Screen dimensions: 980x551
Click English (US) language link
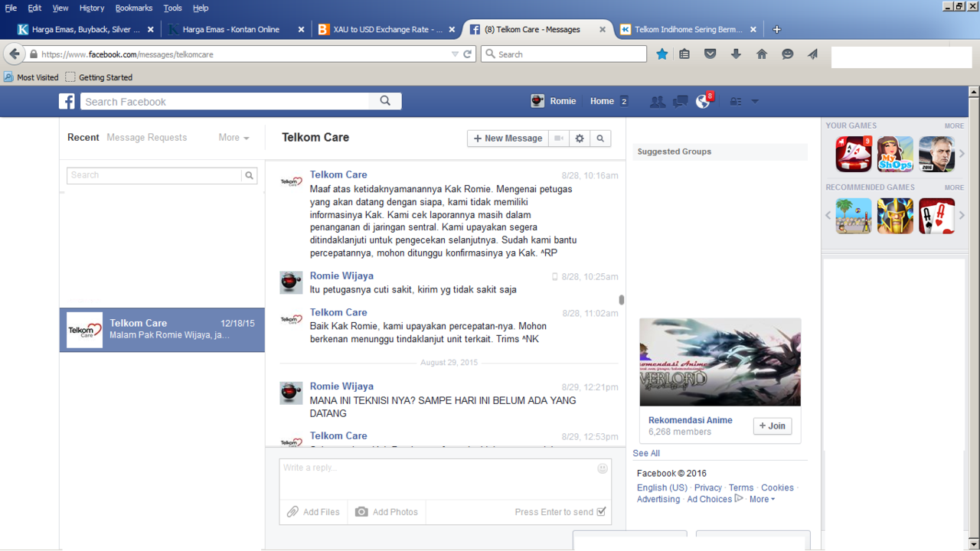pyautogui.click(x=662, y=487)
